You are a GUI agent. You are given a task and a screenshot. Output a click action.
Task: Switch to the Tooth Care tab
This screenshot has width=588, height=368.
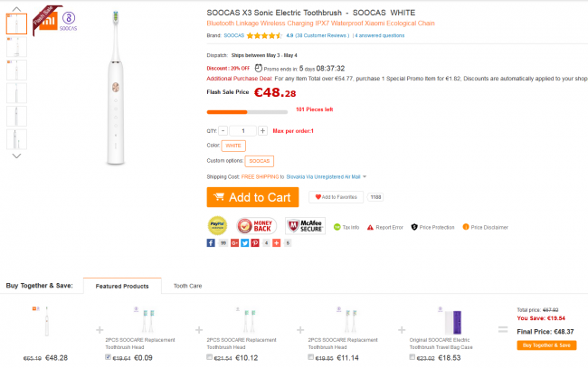(187, 286)
